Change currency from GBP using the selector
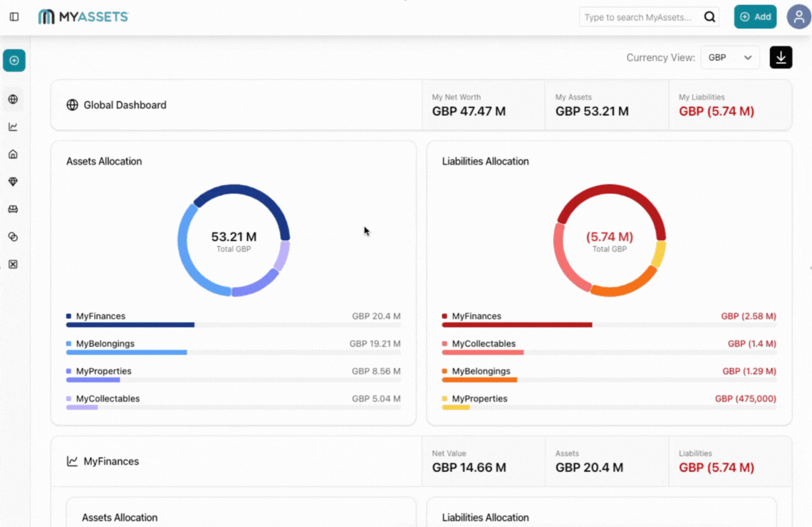The height and width of the screenshot is (527, 812). tap(729, 57)
